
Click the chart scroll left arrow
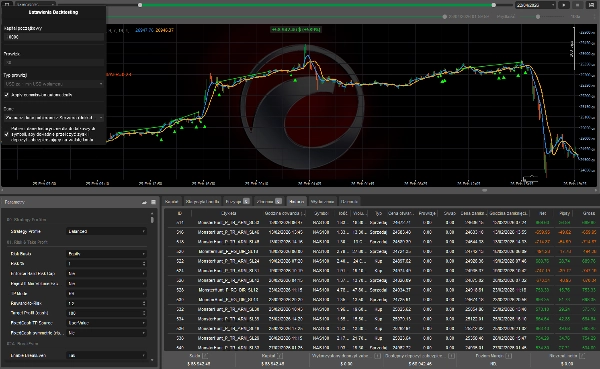(2, 190)
